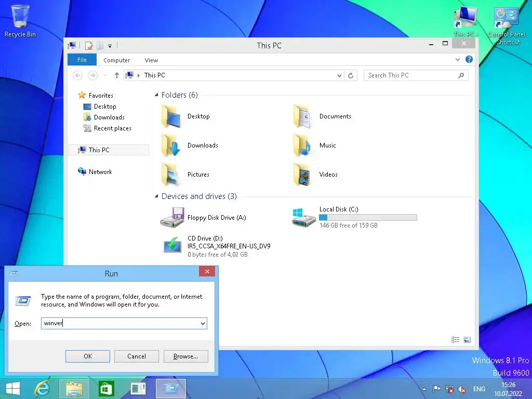Click the Run dialog Open text field
The height and width of the screenshot is (399, 532).
coord(121,323)
